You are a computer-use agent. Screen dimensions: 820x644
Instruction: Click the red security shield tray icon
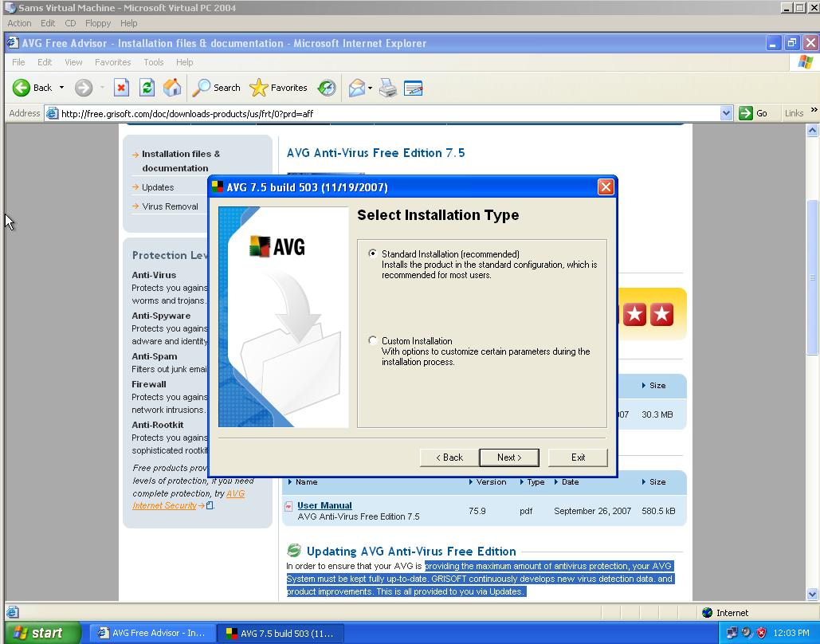pyautogui.click(x=762, y=633)
